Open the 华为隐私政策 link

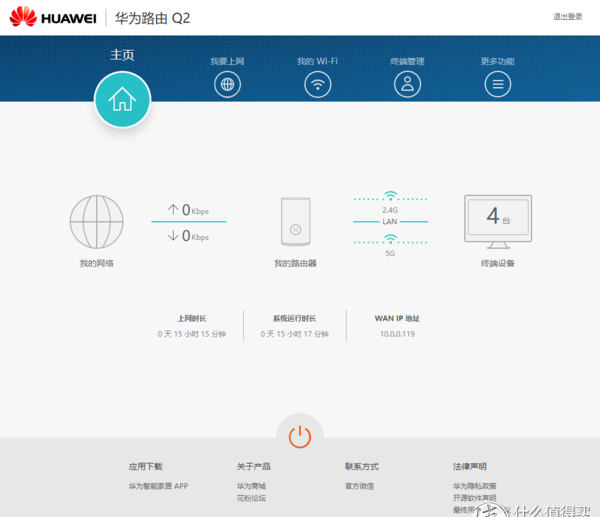(474, 486)
